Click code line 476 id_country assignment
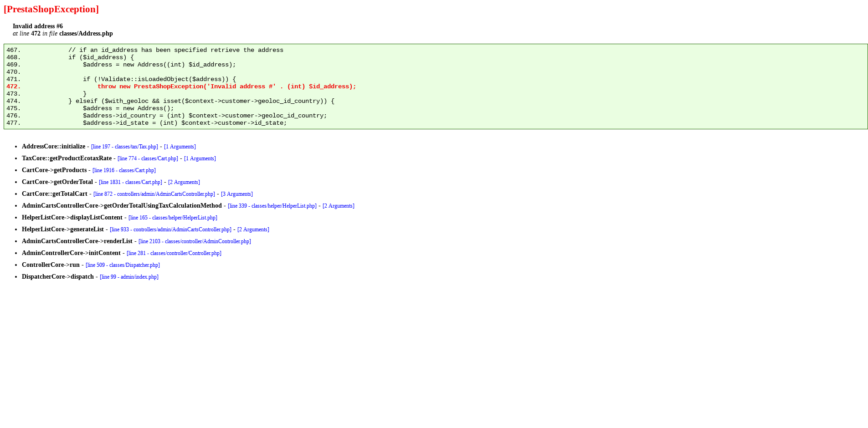868x428 pixels. click(205, 116)
